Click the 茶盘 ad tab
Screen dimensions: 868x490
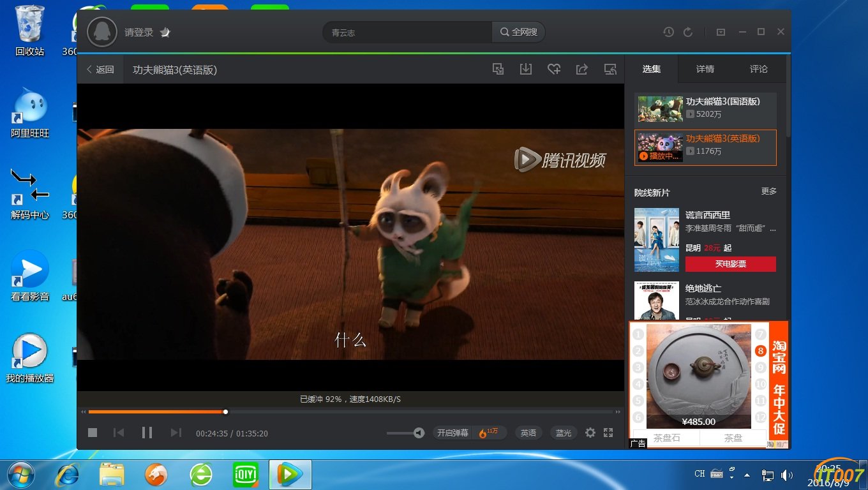click(733, 438)
